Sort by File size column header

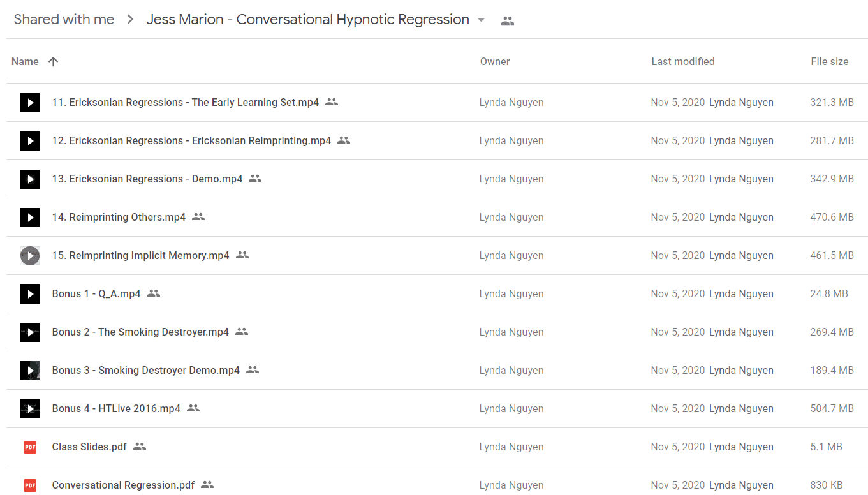pyautogui.click(x=830, y=61)
